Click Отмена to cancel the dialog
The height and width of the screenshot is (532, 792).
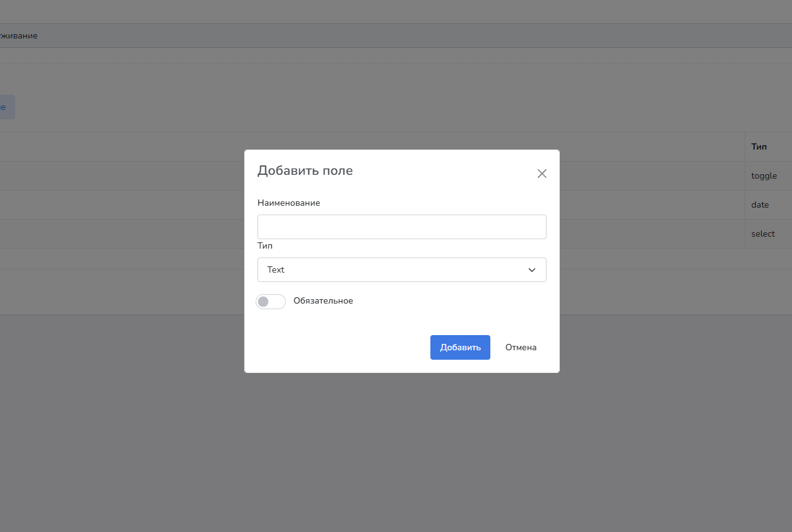[521, 347]
